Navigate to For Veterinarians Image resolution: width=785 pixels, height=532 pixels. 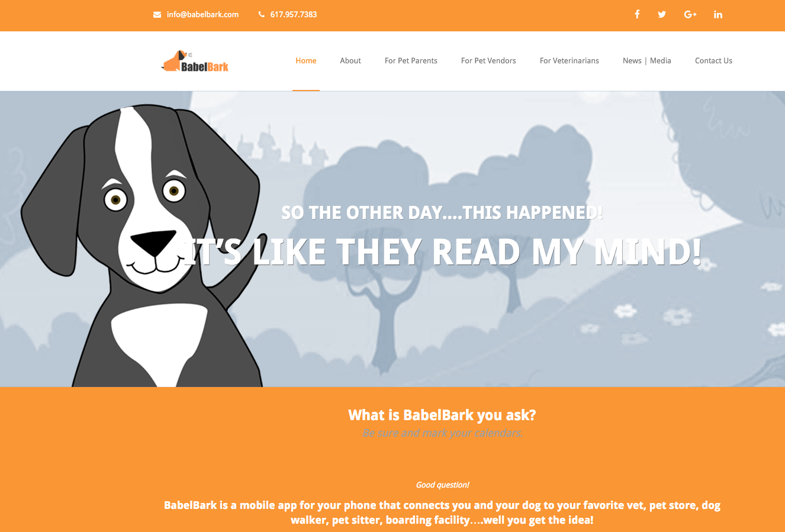(x=570, y=60)
